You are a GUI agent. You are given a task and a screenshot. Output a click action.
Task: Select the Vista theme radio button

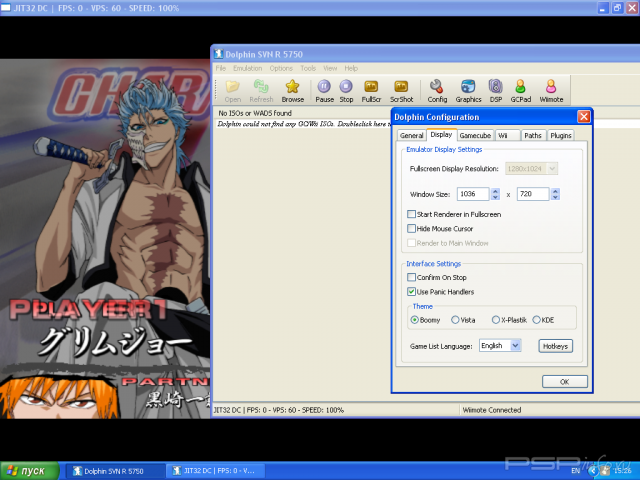point(456,320)
